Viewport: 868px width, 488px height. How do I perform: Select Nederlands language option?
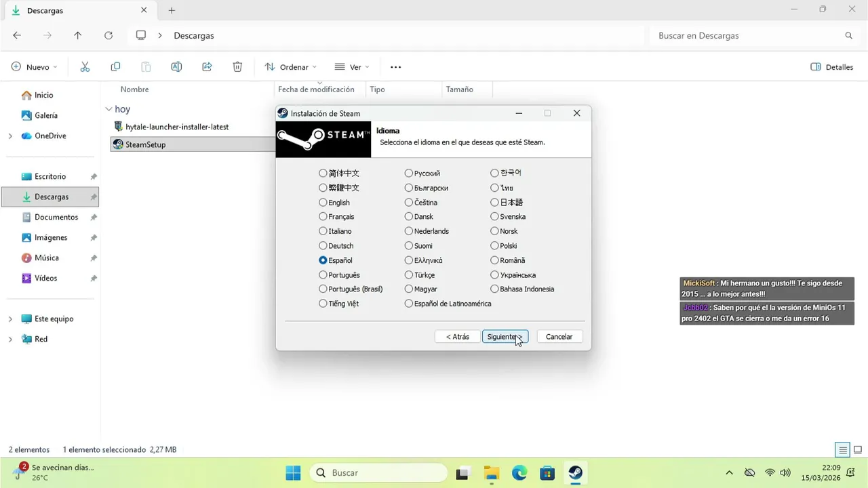pyautogui.click(x=408, y=231)
